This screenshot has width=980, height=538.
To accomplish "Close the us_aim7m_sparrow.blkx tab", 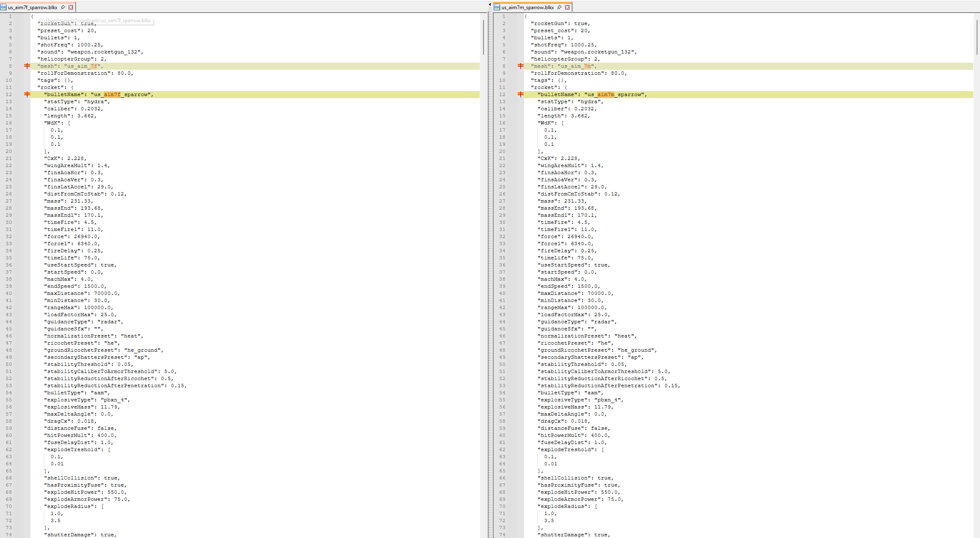I will pos(567,7).
